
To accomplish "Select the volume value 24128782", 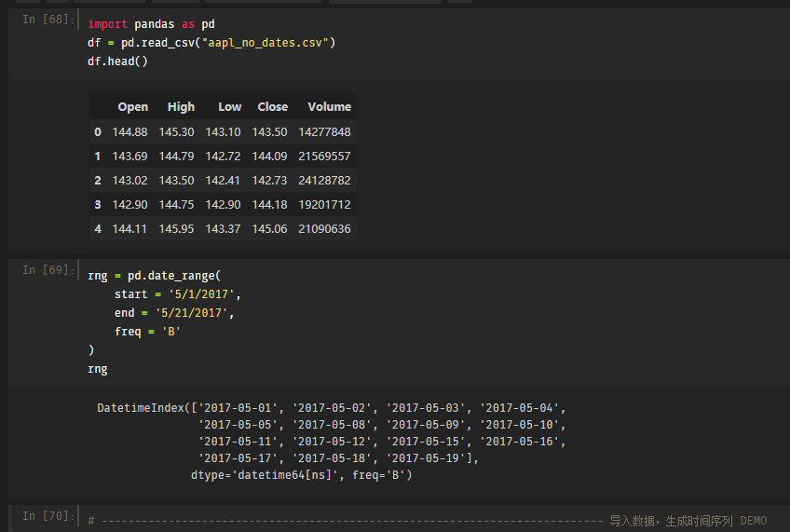I will click(x=324, y=181).
